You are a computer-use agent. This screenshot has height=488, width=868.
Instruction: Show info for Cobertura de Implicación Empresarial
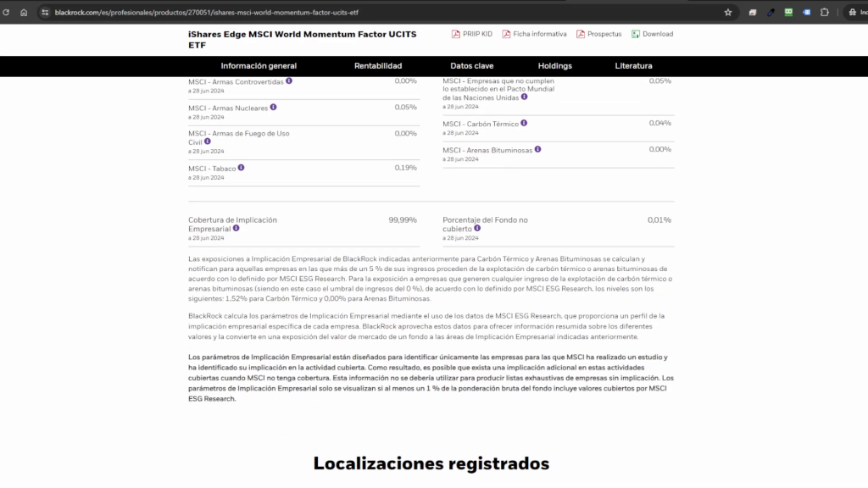pyautogui.click(x=236, y=228)
